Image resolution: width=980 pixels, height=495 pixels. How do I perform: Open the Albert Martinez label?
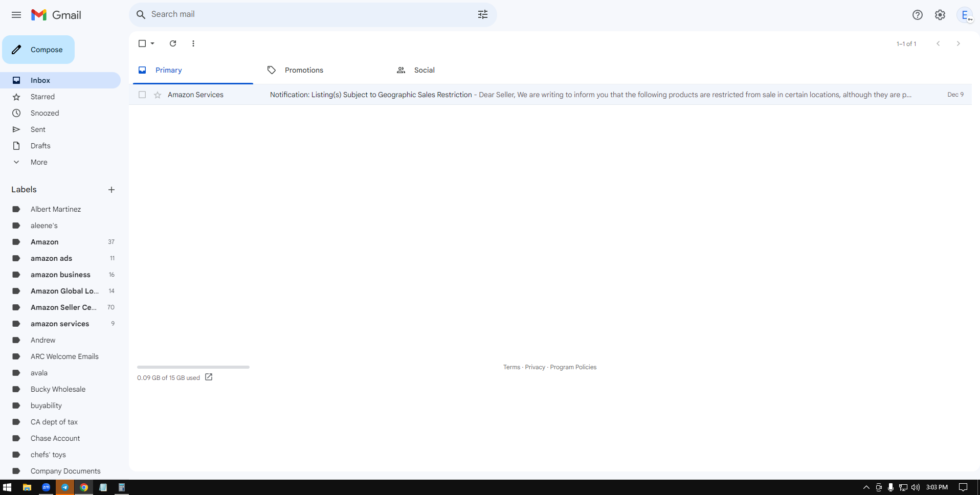point(60,209)
